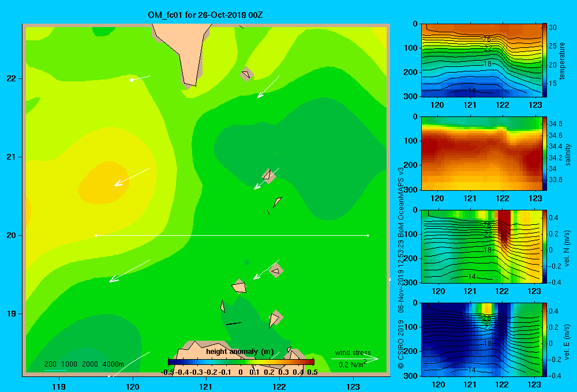Click the west endpoint of the white transect line
577x392 pixels.
96,235
